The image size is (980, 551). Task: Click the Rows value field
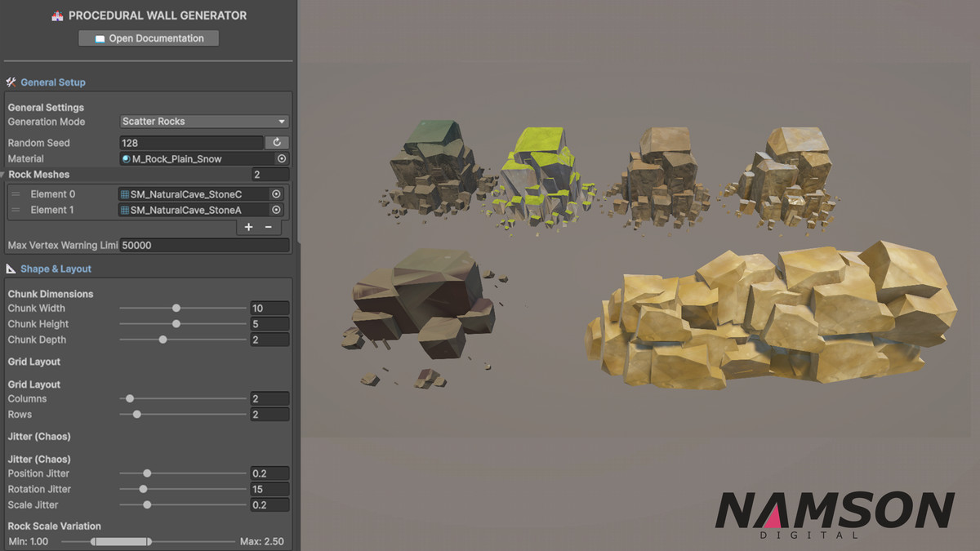click(x=270, y=415)
